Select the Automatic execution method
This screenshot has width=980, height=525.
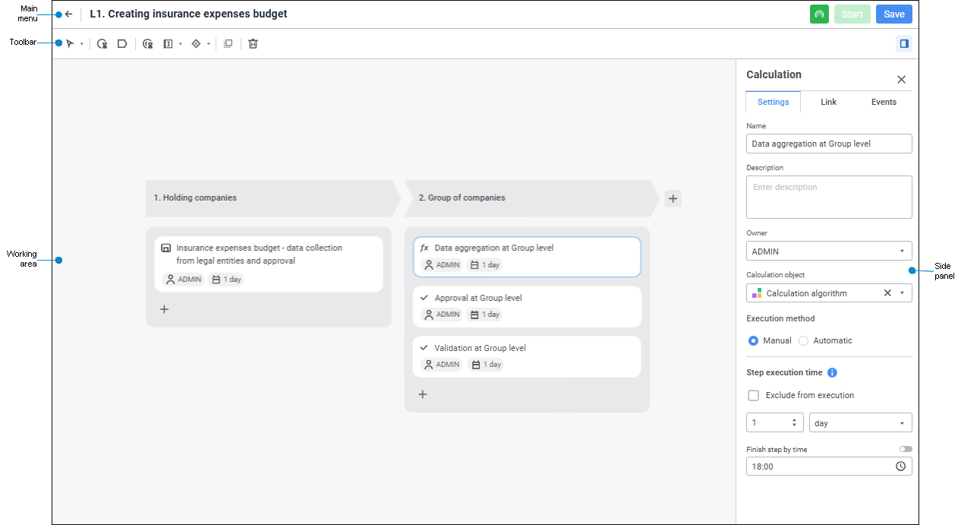click(803, 341)
